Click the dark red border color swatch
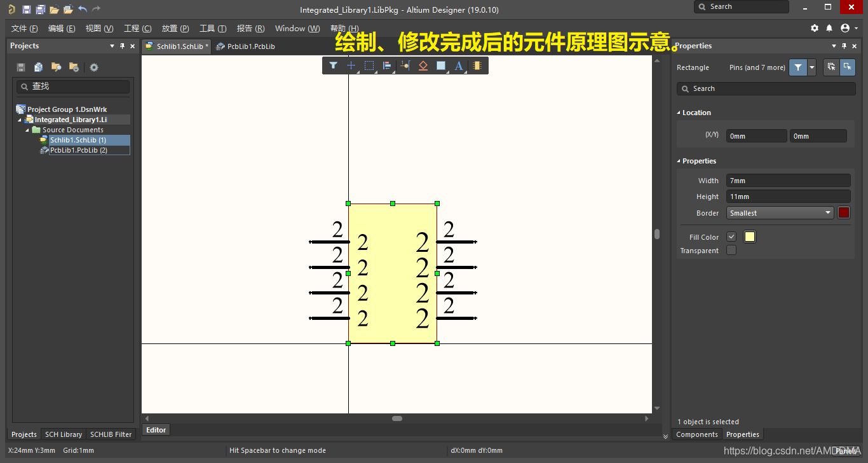Screen dimensions: 868x463 point(844,213)
